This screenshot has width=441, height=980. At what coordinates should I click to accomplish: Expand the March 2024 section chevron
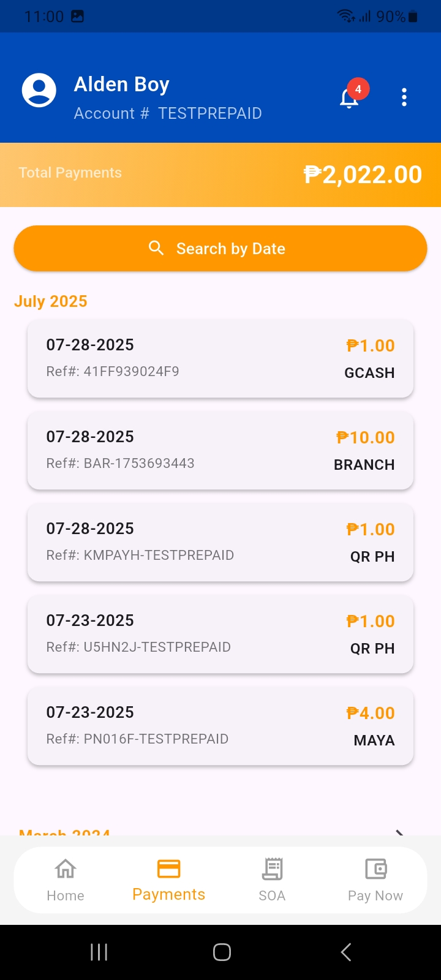coord(399,832)
